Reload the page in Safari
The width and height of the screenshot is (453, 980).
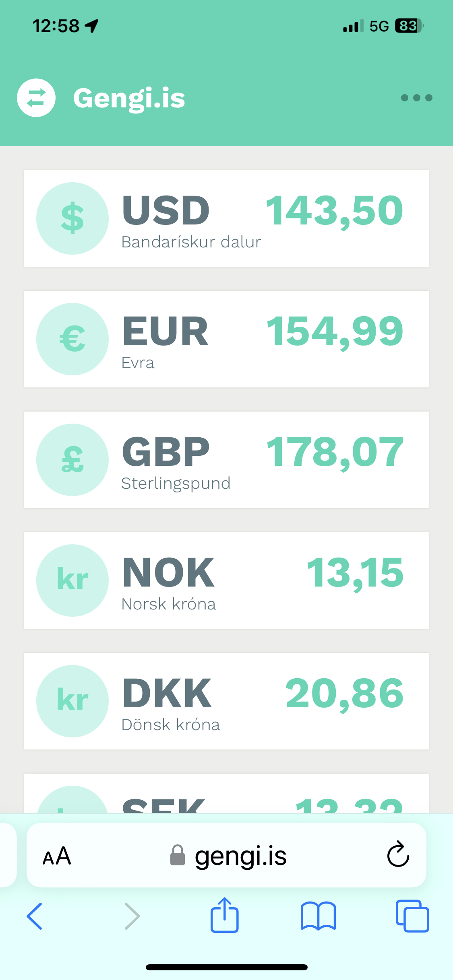click(x=398, y=854)
